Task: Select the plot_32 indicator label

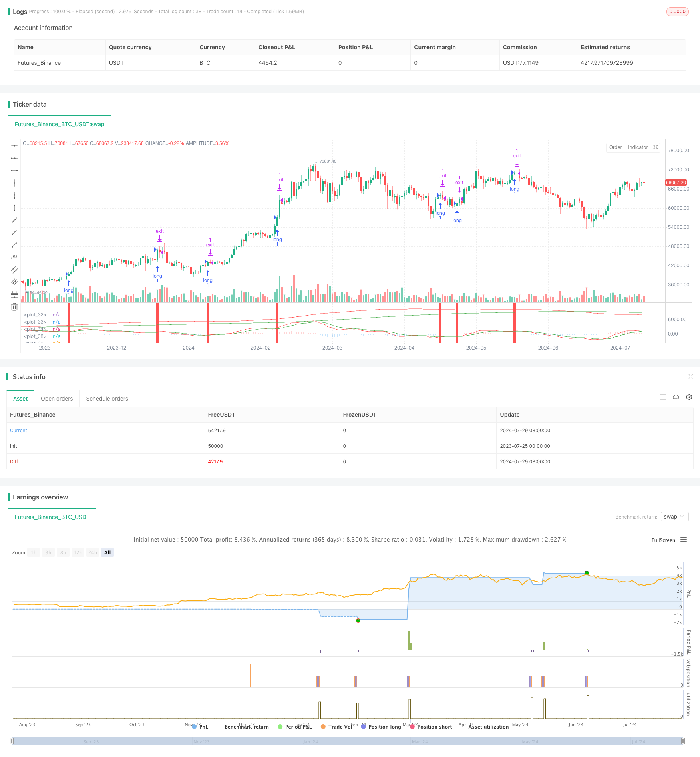Action: click(35, 315)
